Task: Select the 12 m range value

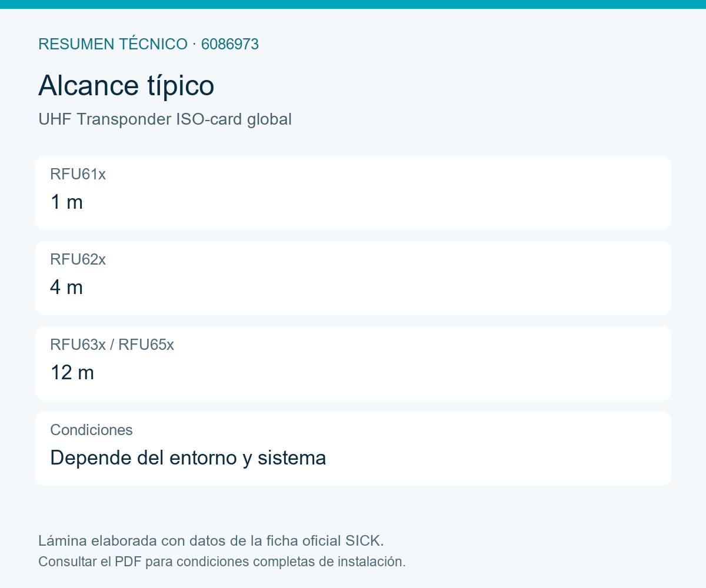Action: pyautogui.click(x=72, y=373)
